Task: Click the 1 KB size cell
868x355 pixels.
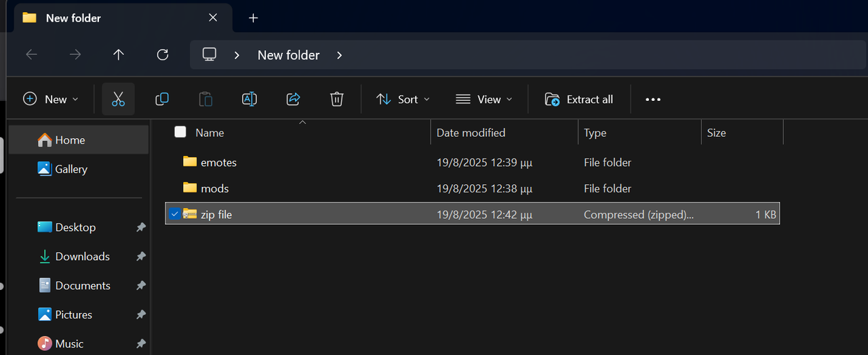Action: tap(766, 214)
